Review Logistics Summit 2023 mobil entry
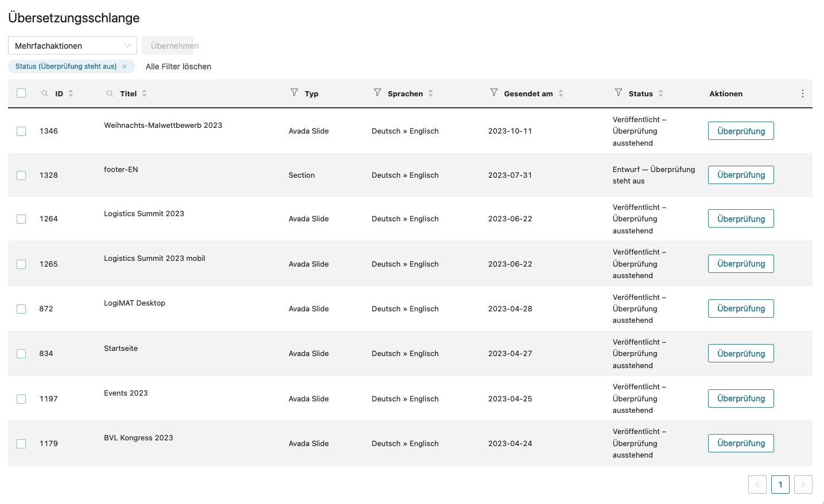This screenshot has height=504, width=824. coord(741,264)
